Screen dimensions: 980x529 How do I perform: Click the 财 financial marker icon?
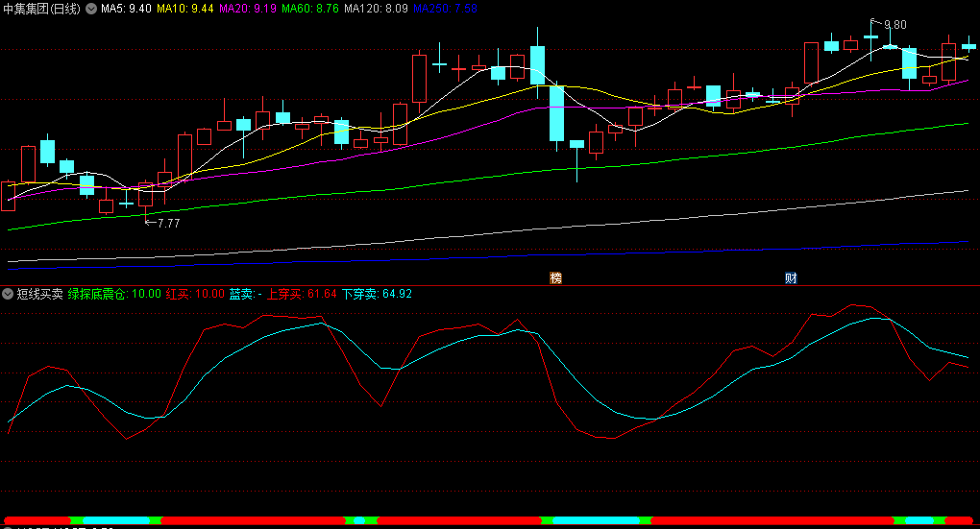click(x=791, y=278)
